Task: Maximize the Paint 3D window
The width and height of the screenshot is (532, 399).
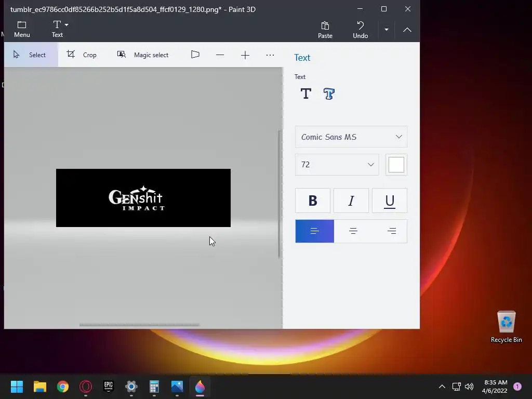Action: [384, 9]
